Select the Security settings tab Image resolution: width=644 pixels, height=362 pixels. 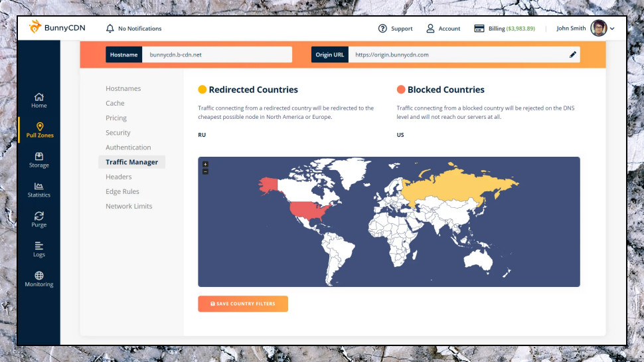[118, 133]
